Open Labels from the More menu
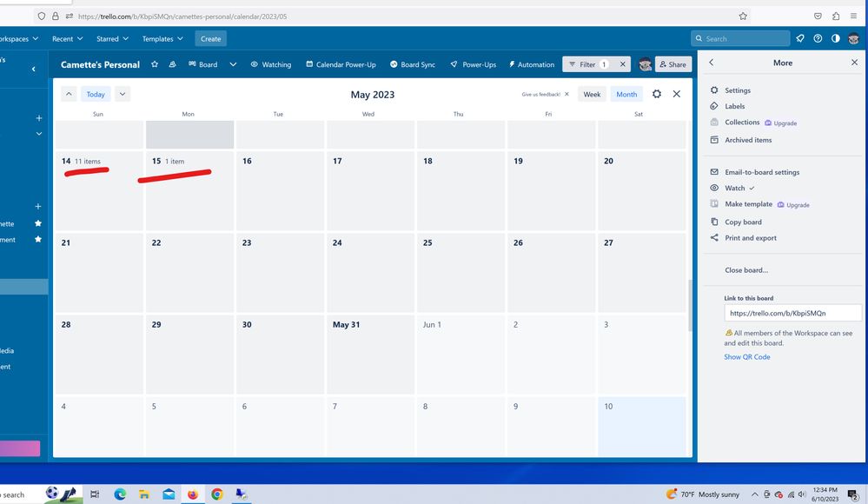The width and height of the screenshot is (868, 504). [734, 106]
